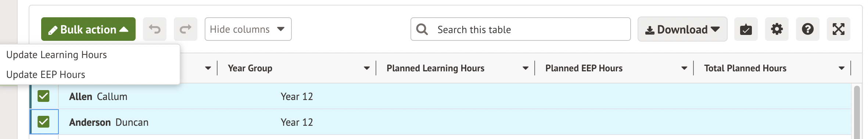Uncheck Allen Callum's row checkbox

click(43, 96)
